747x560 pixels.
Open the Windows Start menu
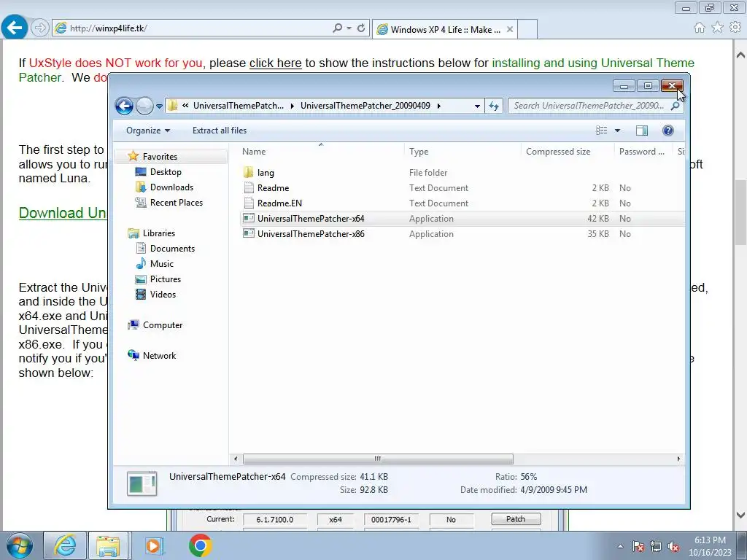point(19,545)
